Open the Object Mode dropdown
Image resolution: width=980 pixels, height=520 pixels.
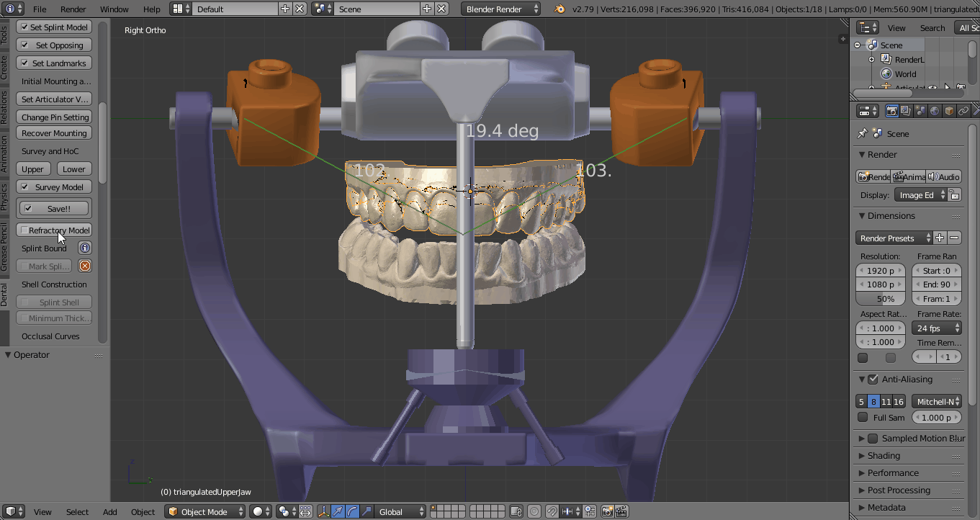click(x=205, y=511)
